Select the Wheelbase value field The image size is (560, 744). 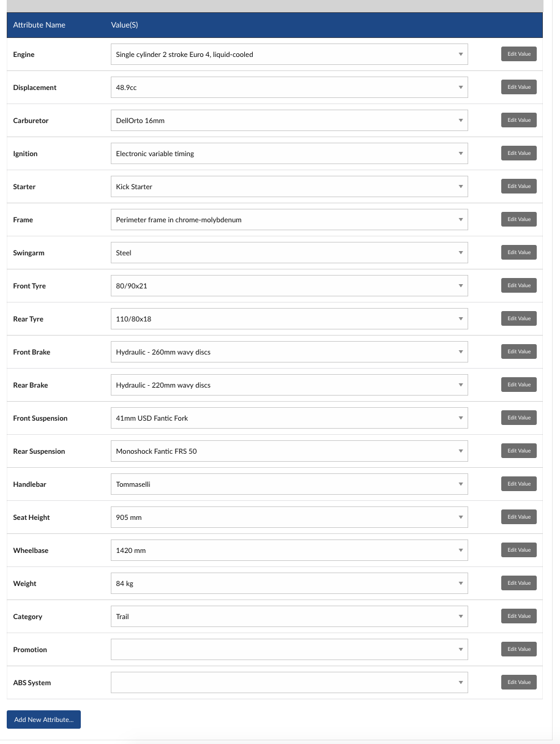(x=288, y=550)
